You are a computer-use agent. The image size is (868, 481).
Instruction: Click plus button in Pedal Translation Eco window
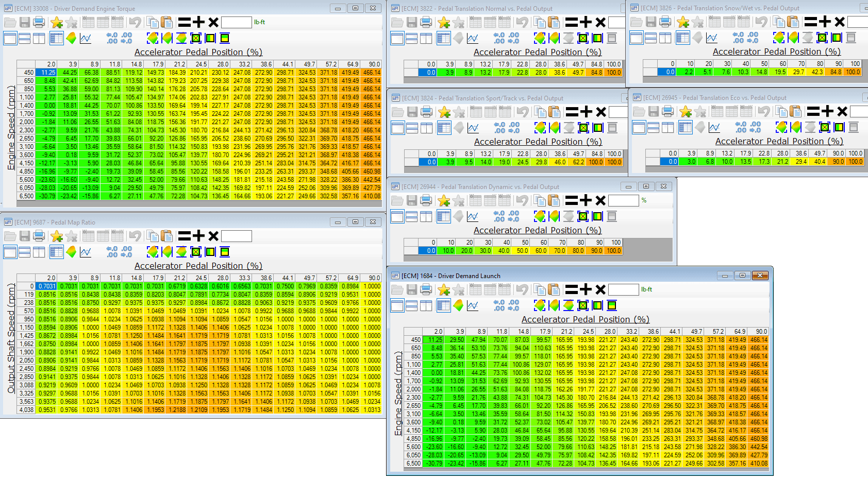click(x=828, y=111)
